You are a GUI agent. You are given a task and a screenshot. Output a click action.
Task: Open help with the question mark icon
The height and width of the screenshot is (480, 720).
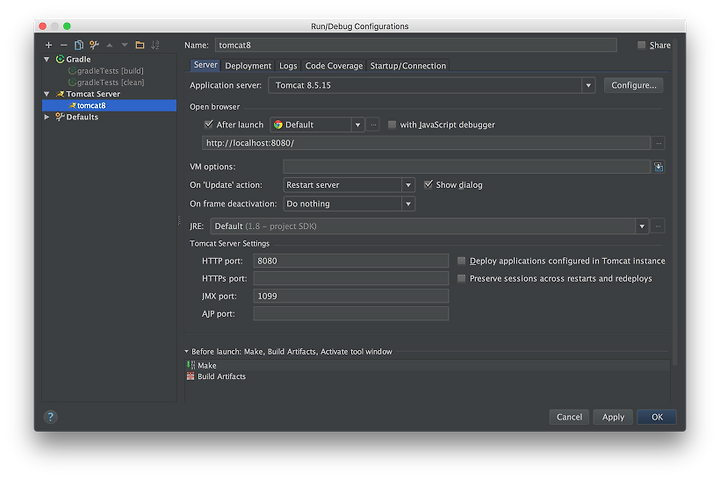click(x=51, y=417)
